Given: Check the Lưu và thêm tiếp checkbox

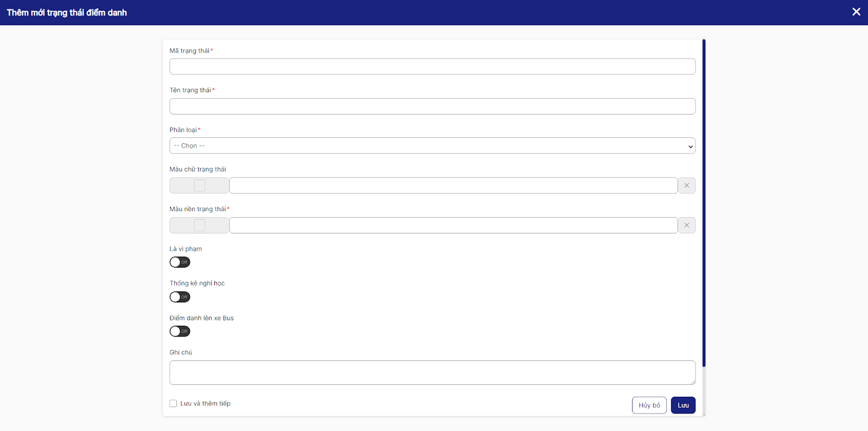Looking at the screenshot, I should [173, 403].
